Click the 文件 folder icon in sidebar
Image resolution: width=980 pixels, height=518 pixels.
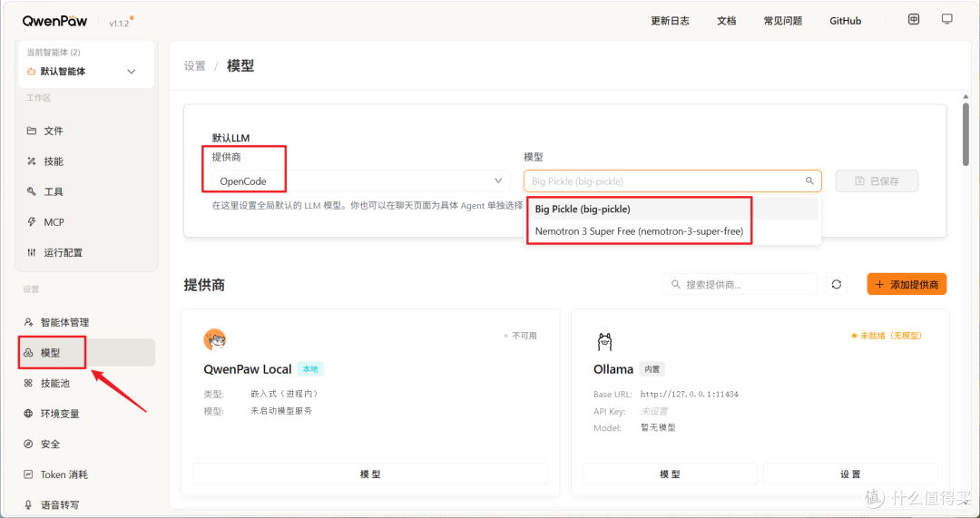point(31,132)
